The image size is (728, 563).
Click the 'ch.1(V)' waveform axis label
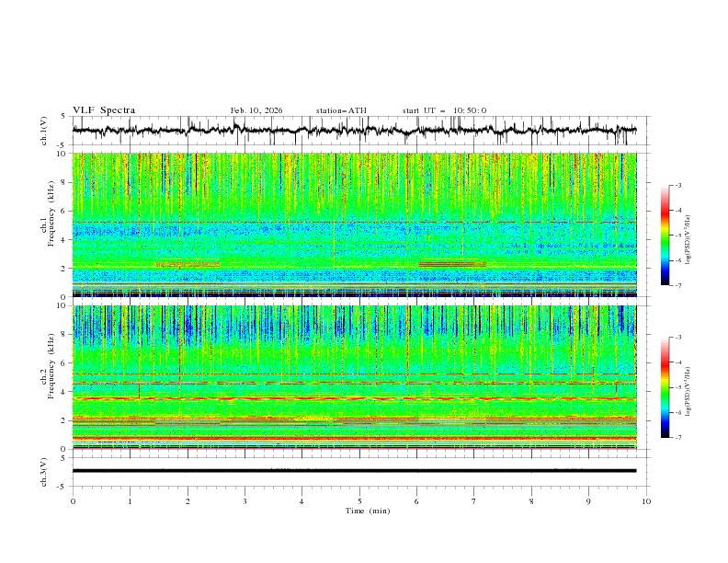click(44, 131)
